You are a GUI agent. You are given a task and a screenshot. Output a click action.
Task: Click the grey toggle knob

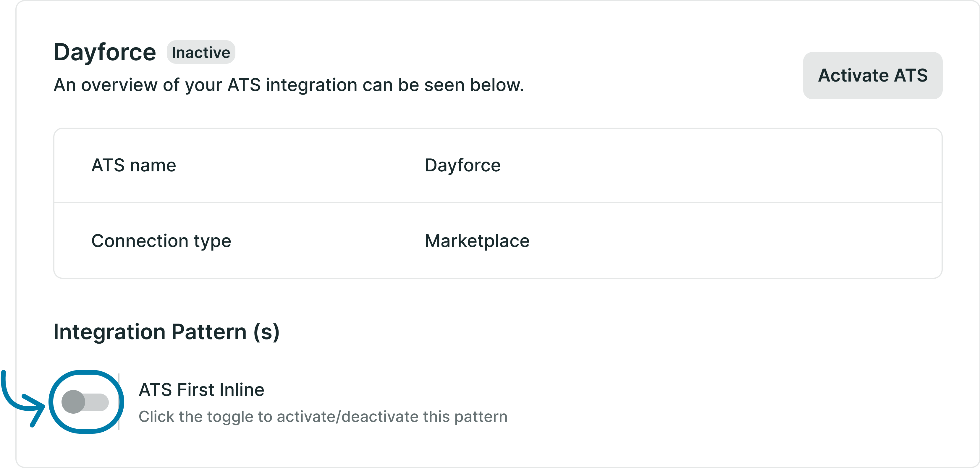[73, 402]
